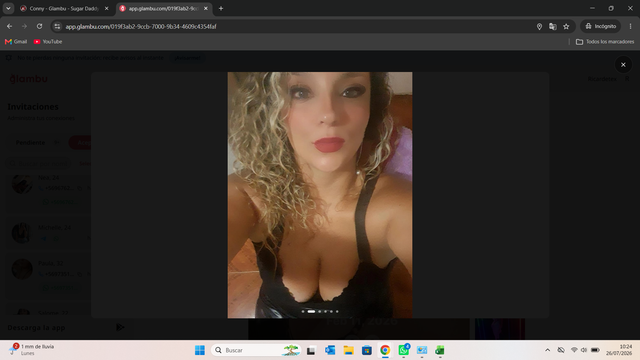Reload the current page

click(40, 26)
